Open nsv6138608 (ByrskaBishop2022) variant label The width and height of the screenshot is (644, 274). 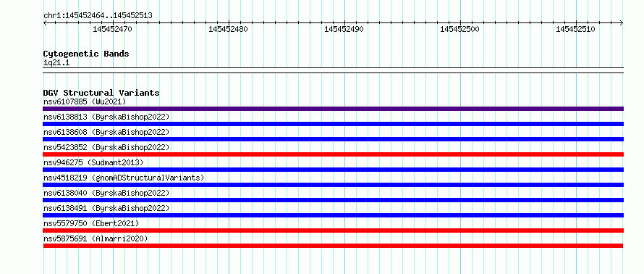[106, 132]
